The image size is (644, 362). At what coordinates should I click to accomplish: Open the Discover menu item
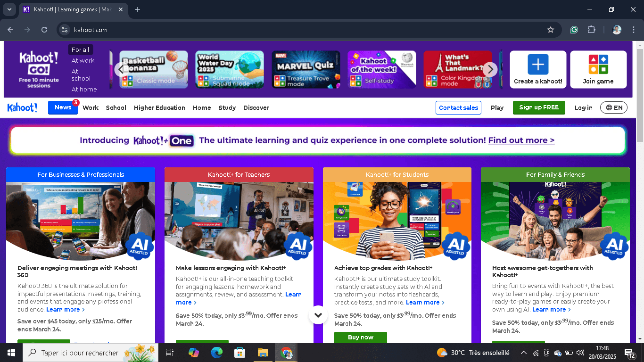click(256, 107)
